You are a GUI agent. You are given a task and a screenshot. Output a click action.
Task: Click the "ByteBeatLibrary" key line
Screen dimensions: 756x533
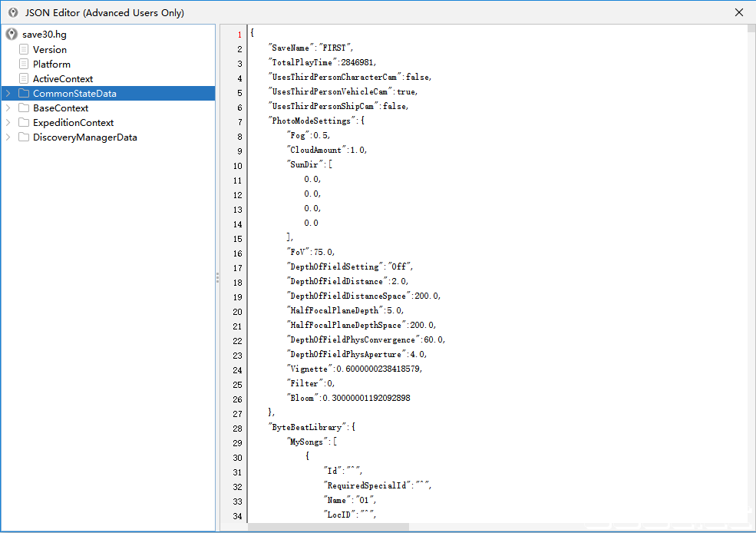click(312, 427)
